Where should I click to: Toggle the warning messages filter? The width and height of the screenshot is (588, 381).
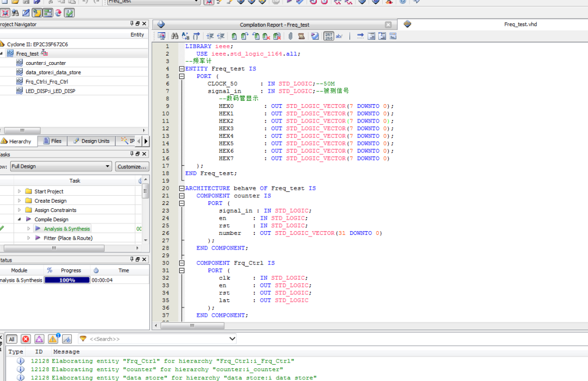53,339
